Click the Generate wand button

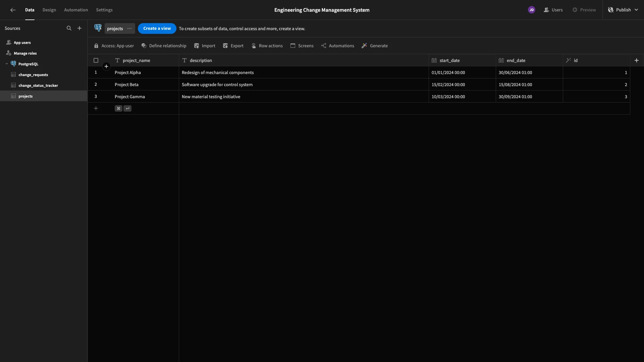click(x=375, y=46)
